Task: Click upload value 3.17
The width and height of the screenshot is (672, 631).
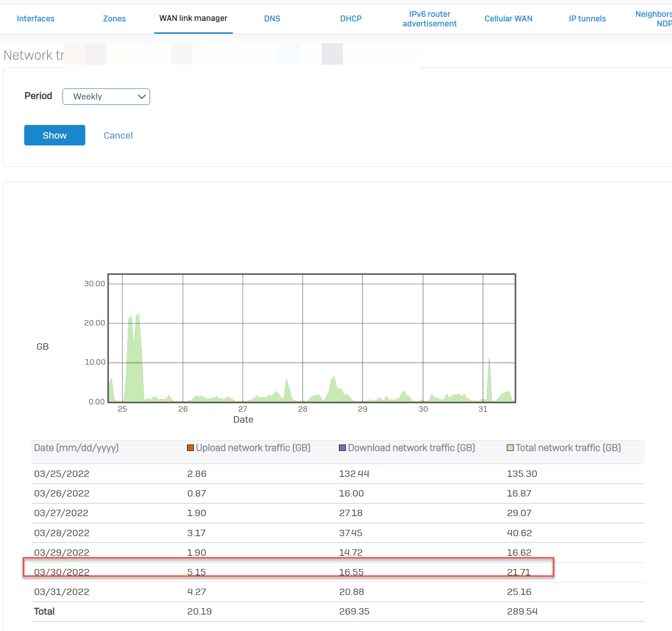Action: click(197, 533)
